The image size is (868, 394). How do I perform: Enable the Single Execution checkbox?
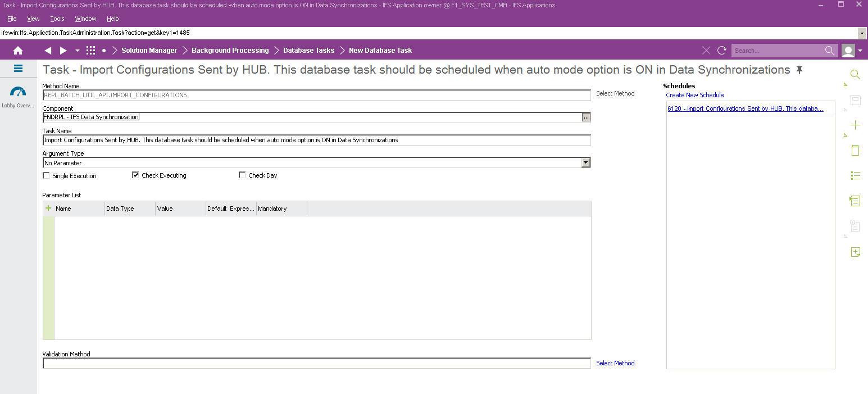(46, 175)
